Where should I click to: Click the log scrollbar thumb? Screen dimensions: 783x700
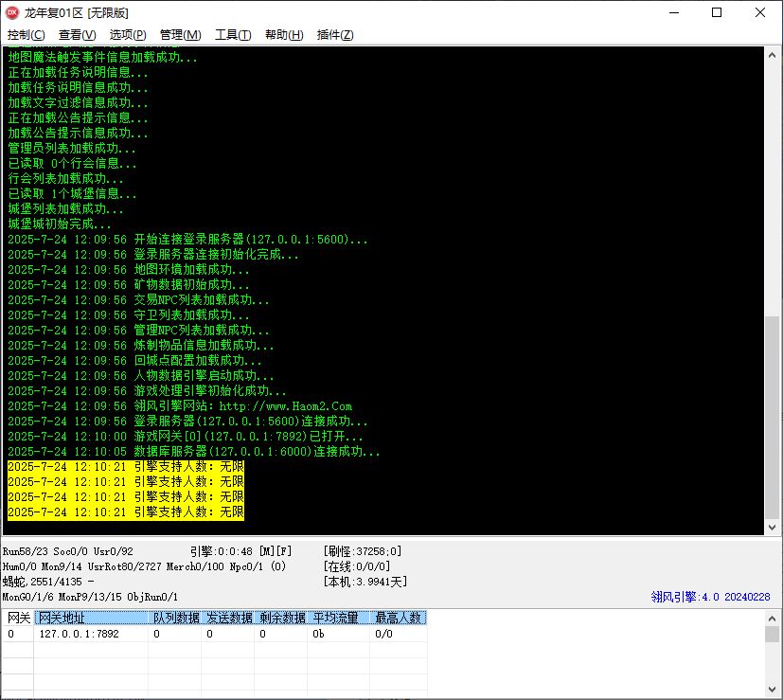pos(772,419)
